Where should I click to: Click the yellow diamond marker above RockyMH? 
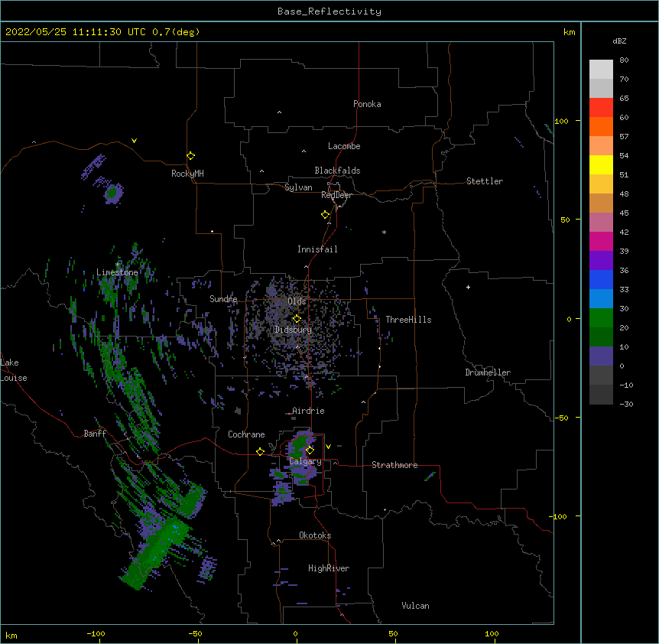coord(190,156)
